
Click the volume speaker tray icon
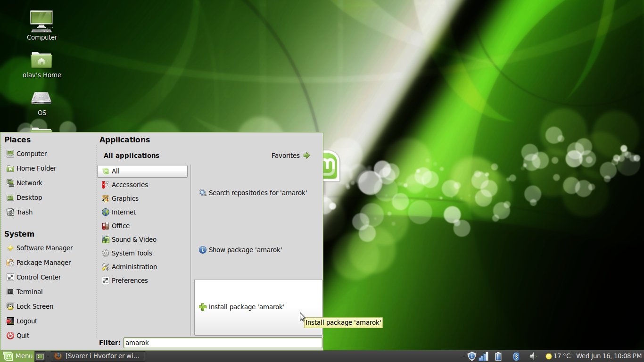[x=532, y=356]
